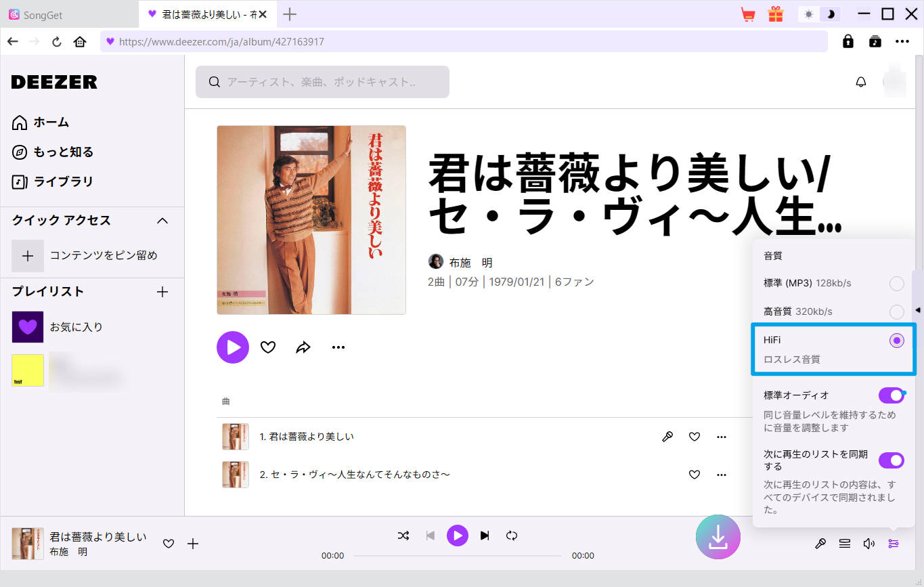The image size is (924, 587).
Task: Click the search field for artists and songs
Action: 322,82
